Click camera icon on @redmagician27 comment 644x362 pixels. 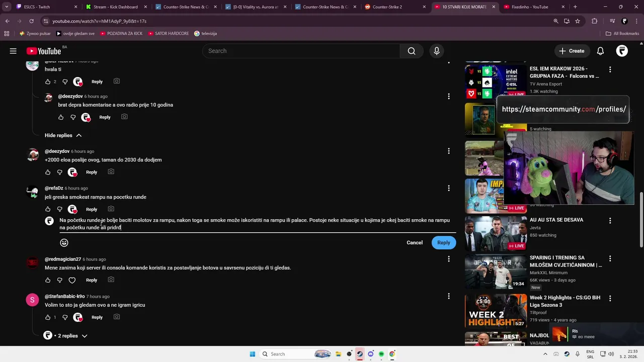coord(111,280)
